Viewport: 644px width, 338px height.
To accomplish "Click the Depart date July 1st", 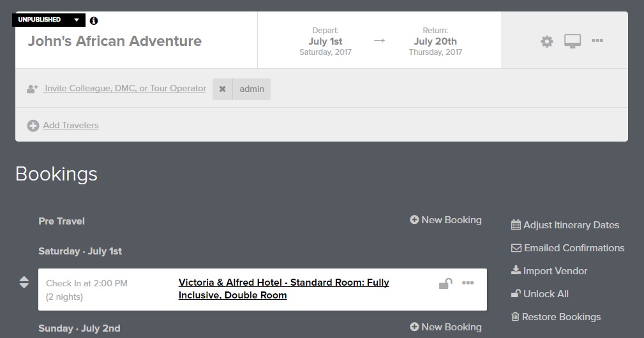I will click(x=326, y=41).
